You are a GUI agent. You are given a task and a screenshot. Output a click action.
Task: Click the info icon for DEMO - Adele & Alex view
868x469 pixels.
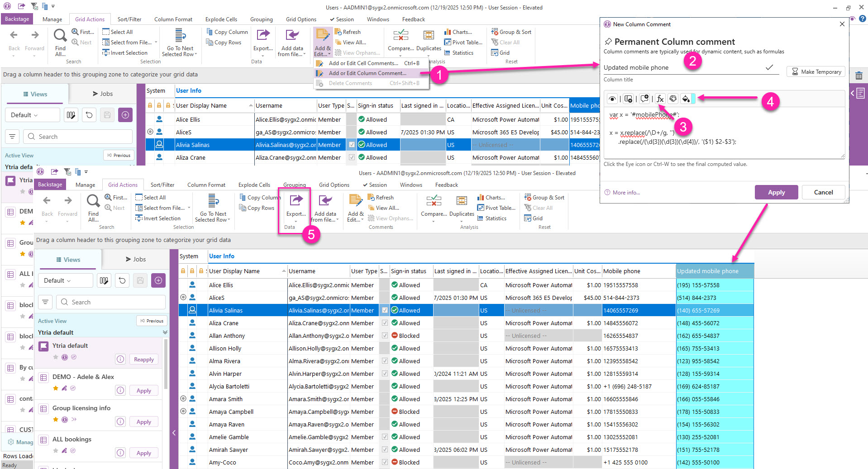120,390
